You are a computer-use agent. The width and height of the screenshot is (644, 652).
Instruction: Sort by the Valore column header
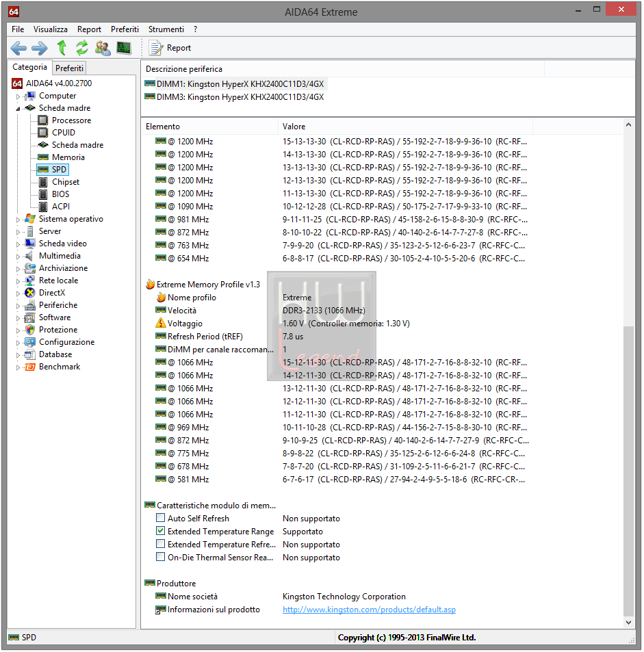click(x=405, y=127)
